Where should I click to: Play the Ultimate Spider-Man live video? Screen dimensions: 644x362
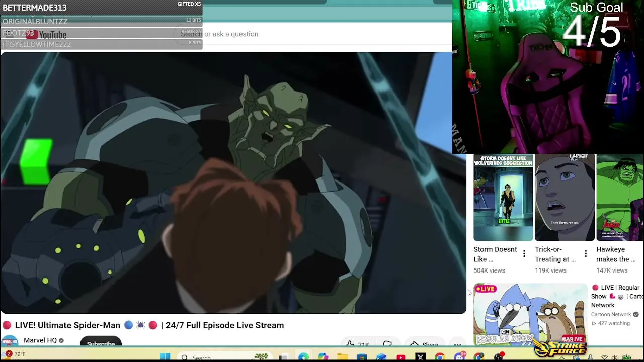(x=233, y=183)
